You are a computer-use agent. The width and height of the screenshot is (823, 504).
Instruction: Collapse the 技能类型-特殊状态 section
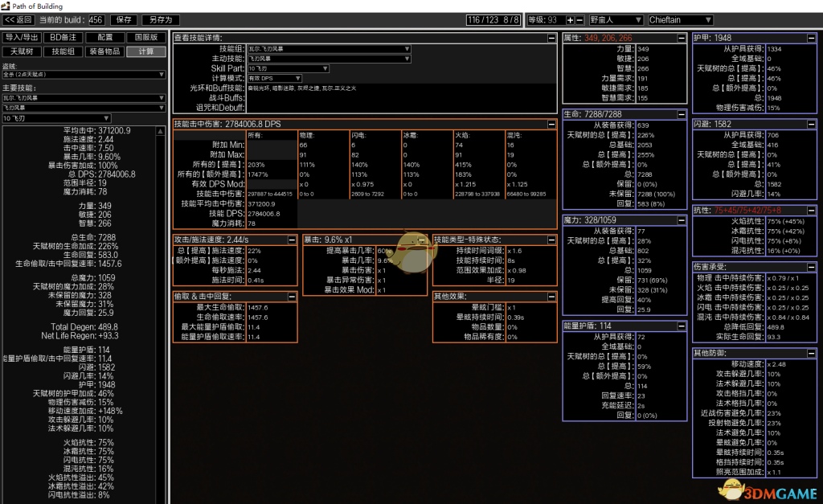551,240
